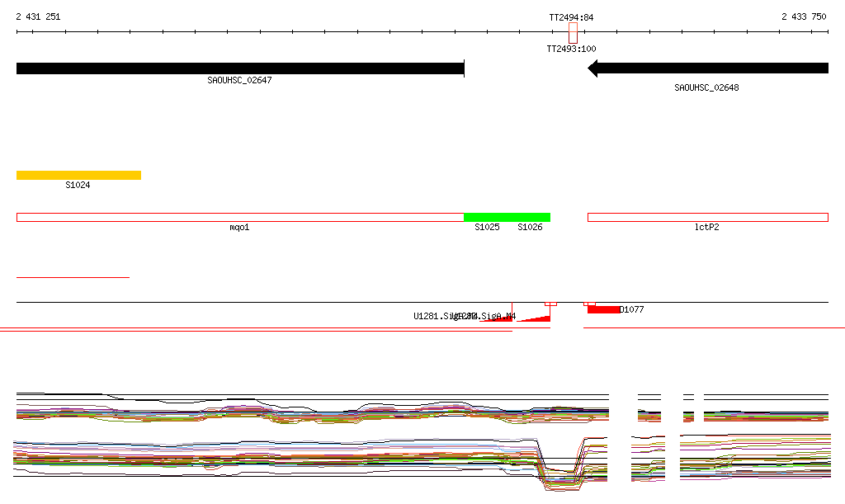Click the terminator box on the ruler
This screenshot has width=845, height=504.
click(x=573, y=33)
